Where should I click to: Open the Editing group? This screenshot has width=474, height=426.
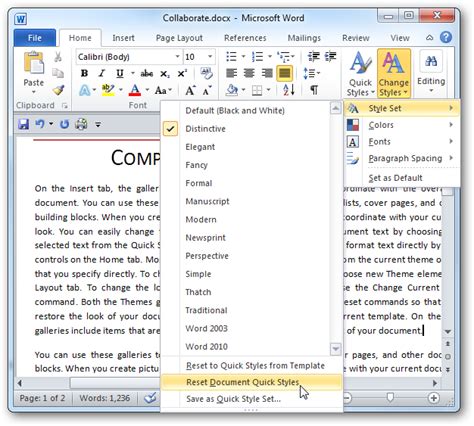pyautogui.click(x=431, y=72)
